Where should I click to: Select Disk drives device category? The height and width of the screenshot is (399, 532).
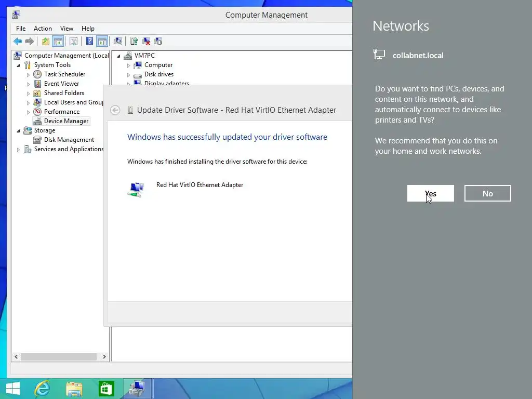coord(159,74)
